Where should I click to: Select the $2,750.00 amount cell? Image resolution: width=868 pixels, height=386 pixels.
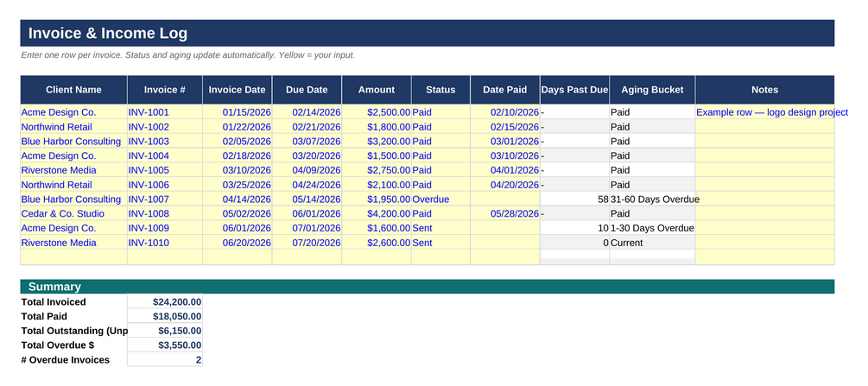pyautogui.click(x=377, y=170)
